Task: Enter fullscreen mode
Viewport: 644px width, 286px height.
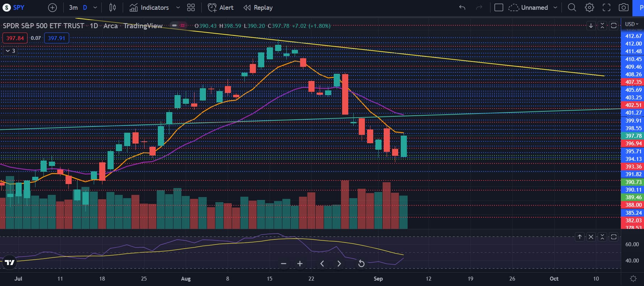Action: click(606, 8)
